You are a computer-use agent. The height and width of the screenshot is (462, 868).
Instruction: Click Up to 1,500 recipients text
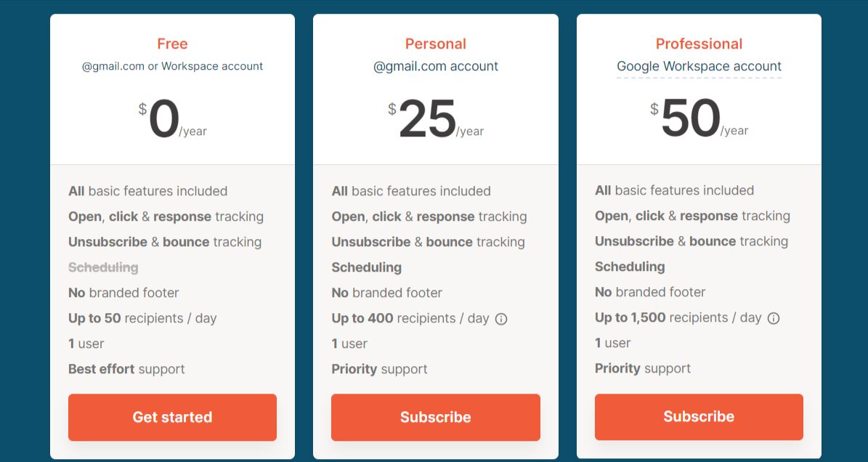[678, 317]
